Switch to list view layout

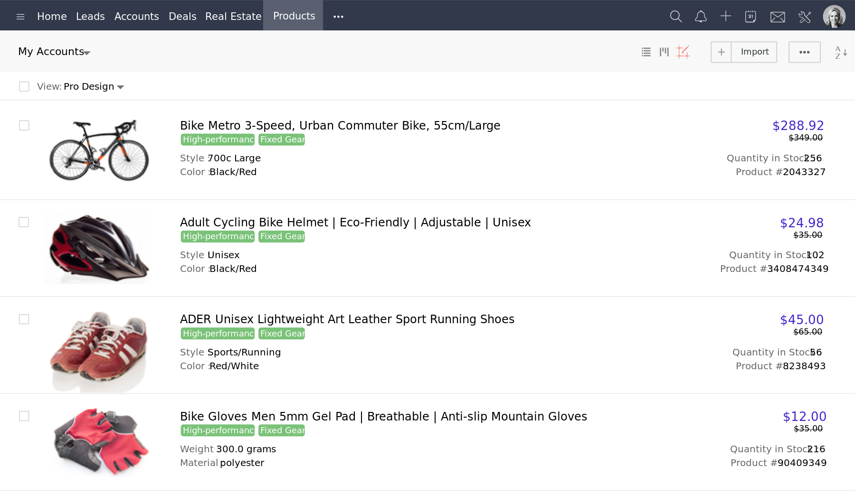pos(646,52)
